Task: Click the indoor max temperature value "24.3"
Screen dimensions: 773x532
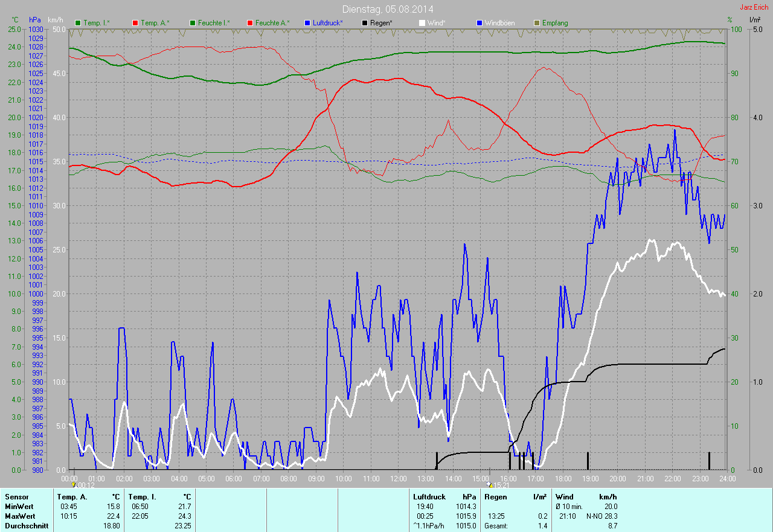Action: 184,516
